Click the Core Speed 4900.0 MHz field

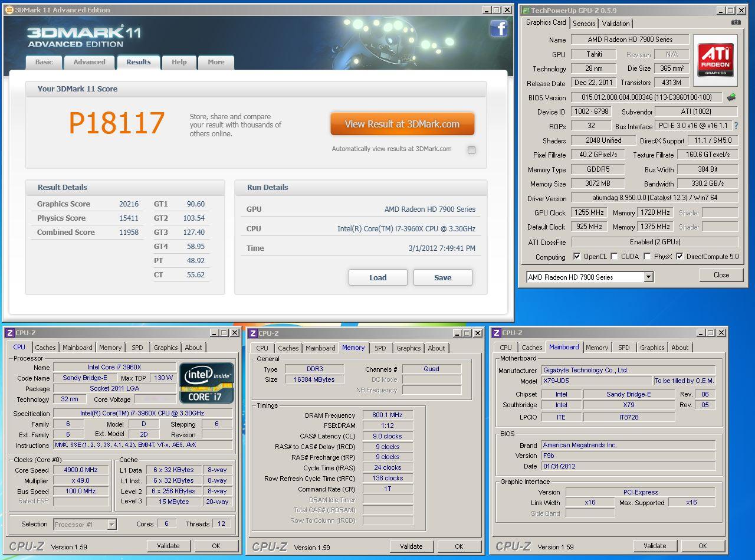(80, 470)
